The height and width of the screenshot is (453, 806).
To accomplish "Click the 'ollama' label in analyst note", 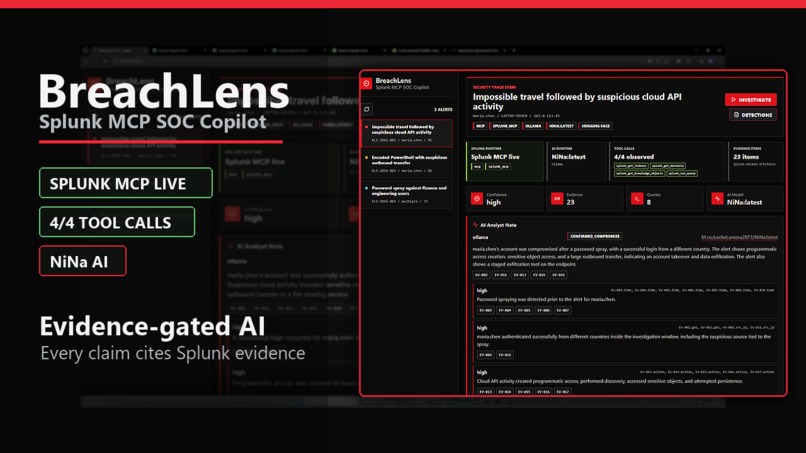I will pos(480,237).
